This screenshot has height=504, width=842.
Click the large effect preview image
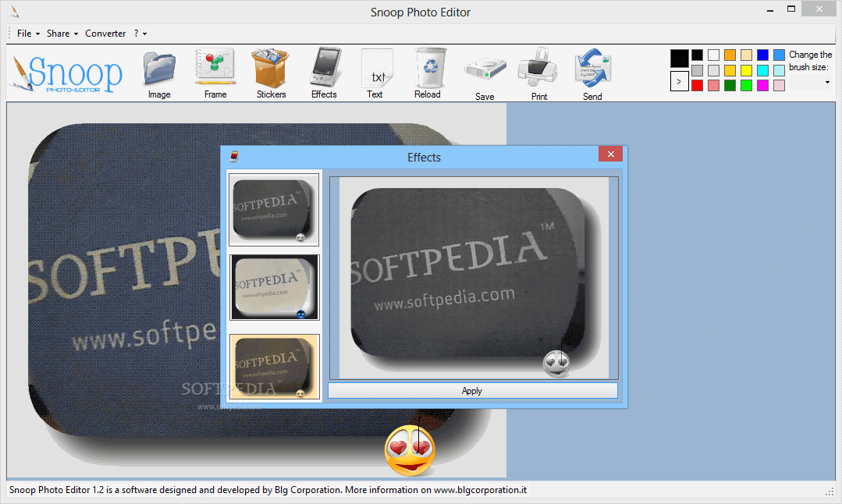(474, 278)
